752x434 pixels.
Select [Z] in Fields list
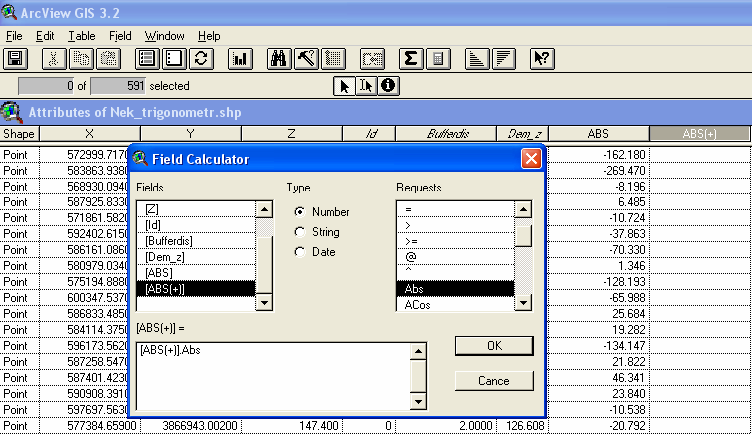pos(196,209)
